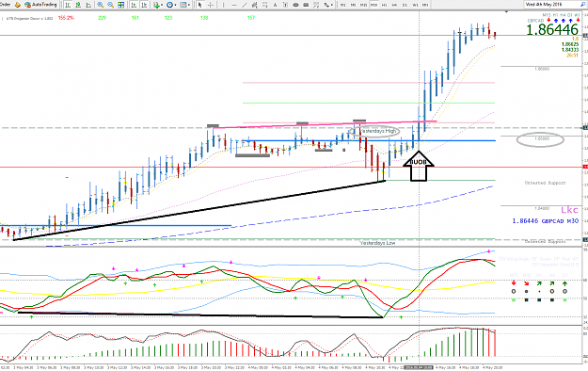Click the pink 'Lkc' label

[x=569, y=210]
